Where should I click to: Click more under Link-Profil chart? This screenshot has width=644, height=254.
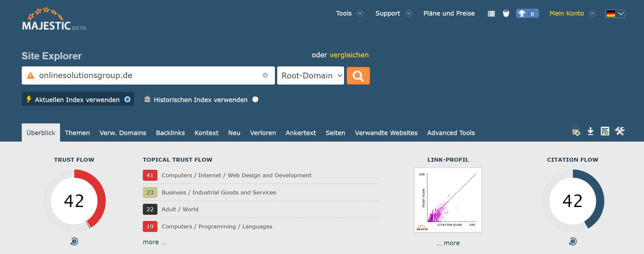click(448, 243)
